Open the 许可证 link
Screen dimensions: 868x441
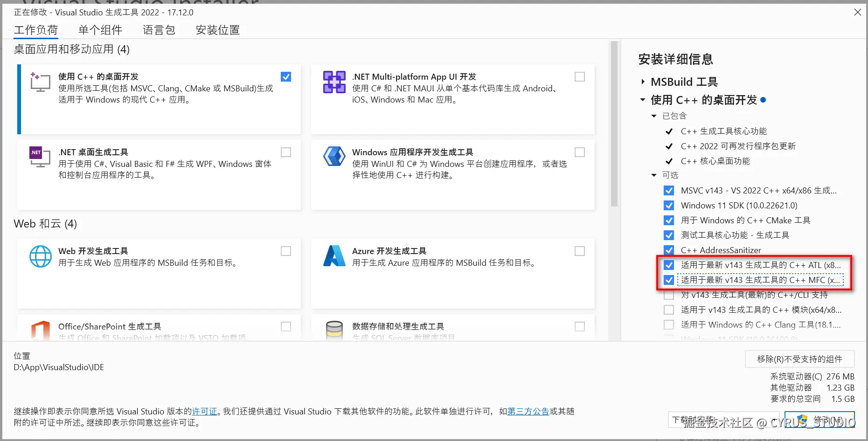coord(205,412)
